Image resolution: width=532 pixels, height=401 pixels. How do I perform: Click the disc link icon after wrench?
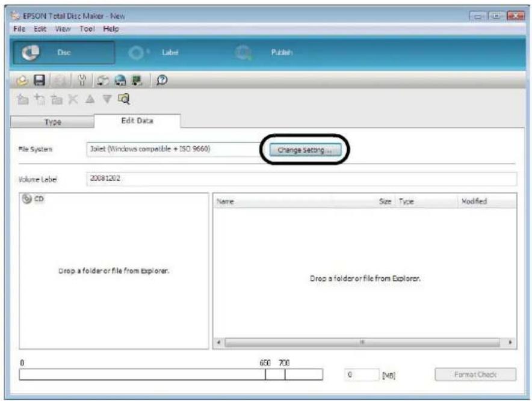point(103,81)
